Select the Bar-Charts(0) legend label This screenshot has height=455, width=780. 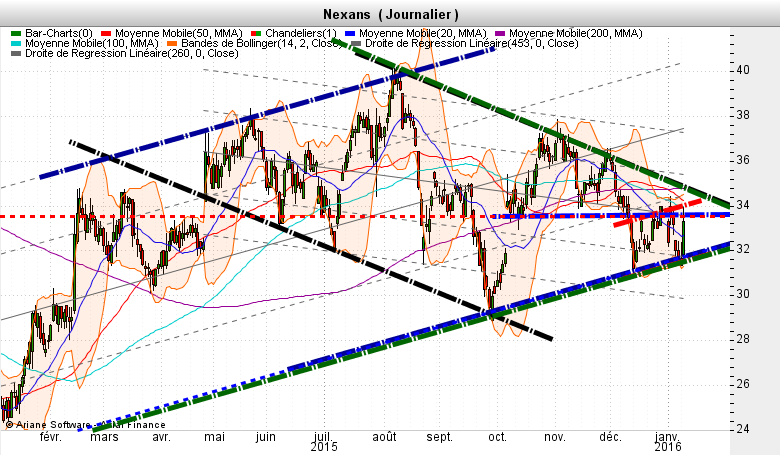tap(59, 33)
